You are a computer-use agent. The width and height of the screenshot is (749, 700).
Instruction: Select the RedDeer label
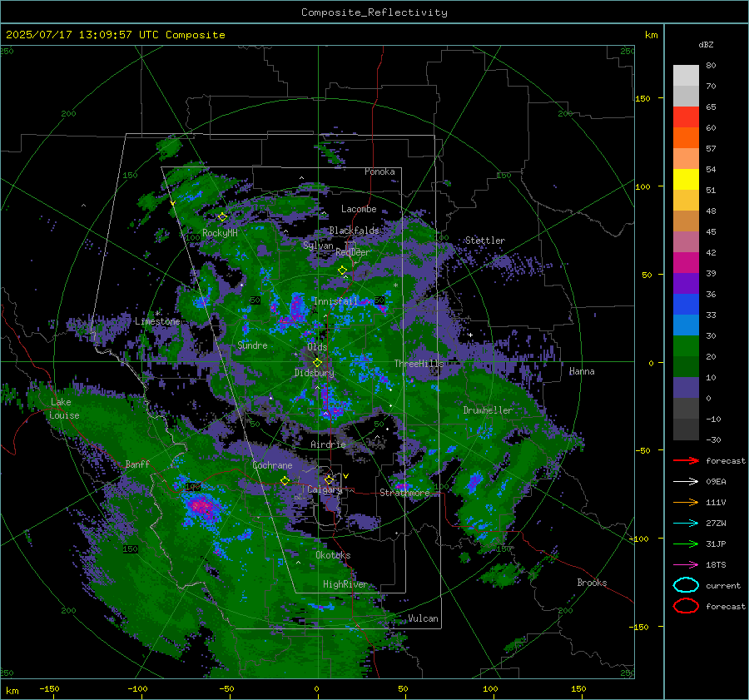pos(353,252)
